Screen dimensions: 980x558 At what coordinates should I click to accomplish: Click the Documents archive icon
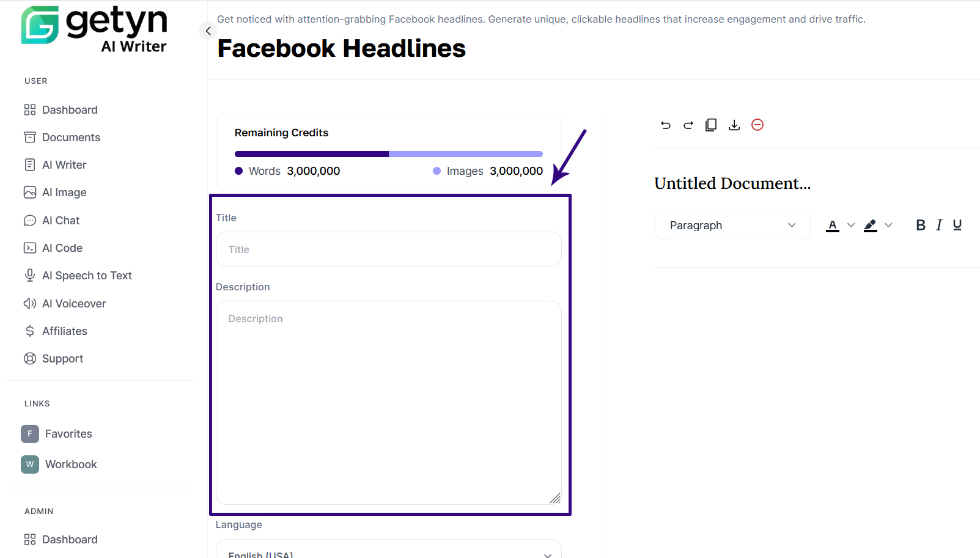pos(30,138)
